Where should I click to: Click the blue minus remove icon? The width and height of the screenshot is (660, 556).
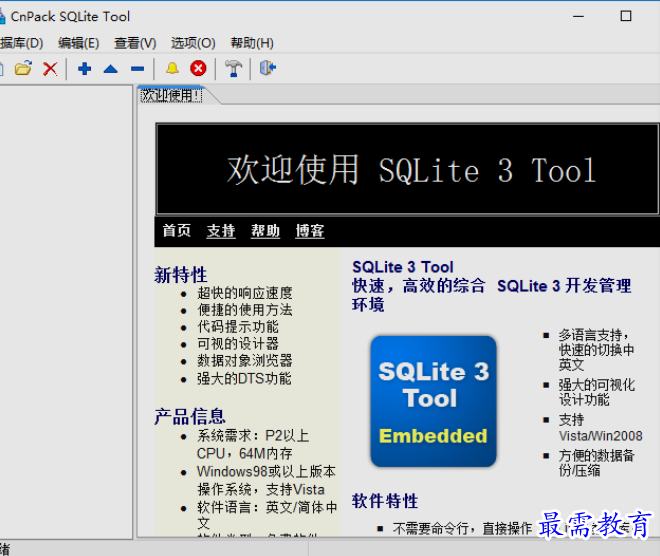pyautogui.click(x=137, y=69)
